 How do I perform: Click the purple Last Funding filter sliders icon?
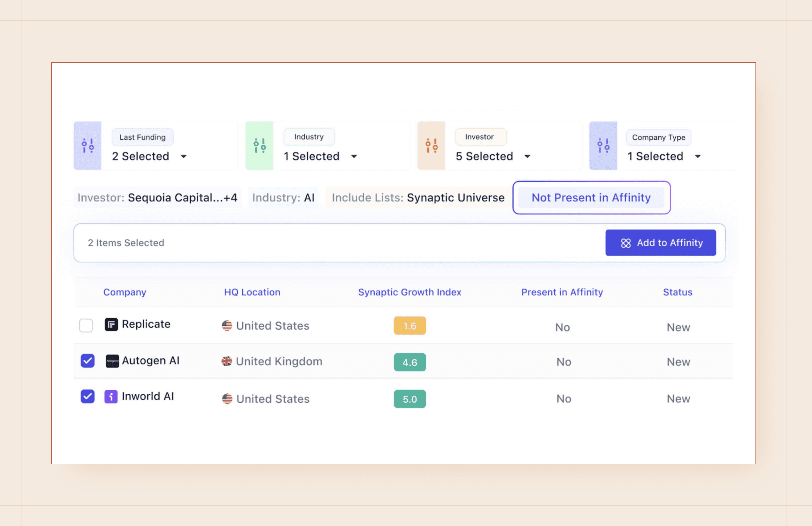[x=88, y=146]
